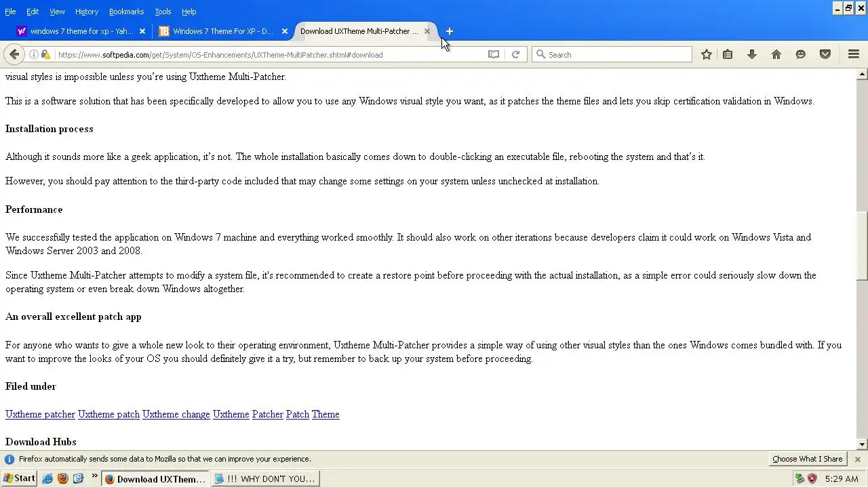The width and height of the screenshot is (868, 488).
Task: Click the info icon on notification bar
Action: (x=9, y=459)
